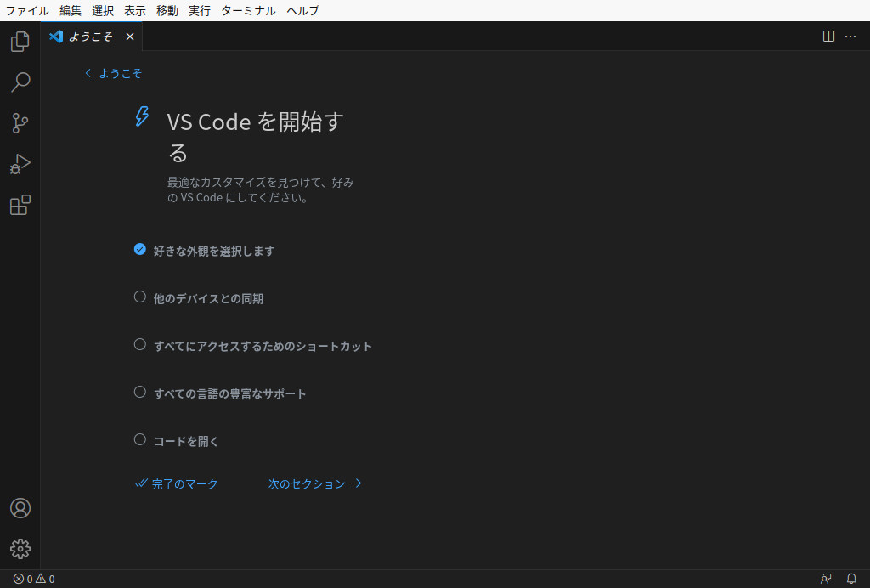Show errors and warnings count in status bar

point(34,579)
